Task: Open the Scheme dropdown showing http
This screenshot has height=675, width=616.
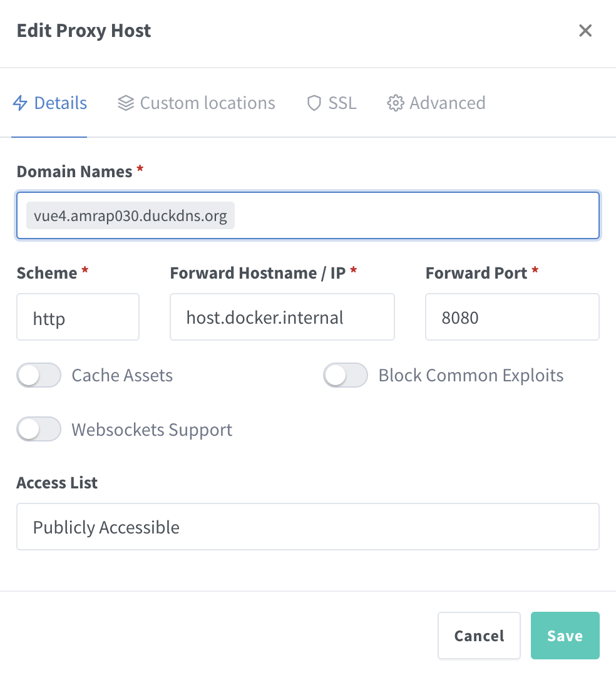Action: [78, 317]
